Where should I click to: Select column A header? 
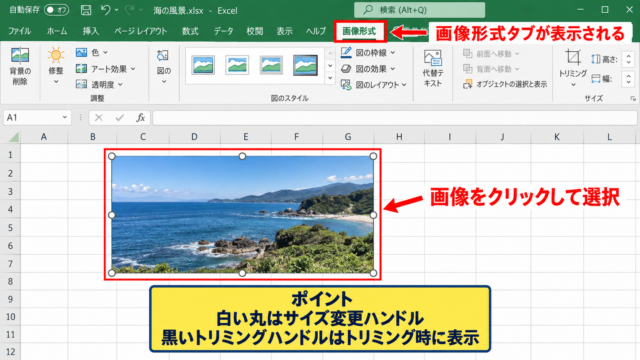click(44, 137)
